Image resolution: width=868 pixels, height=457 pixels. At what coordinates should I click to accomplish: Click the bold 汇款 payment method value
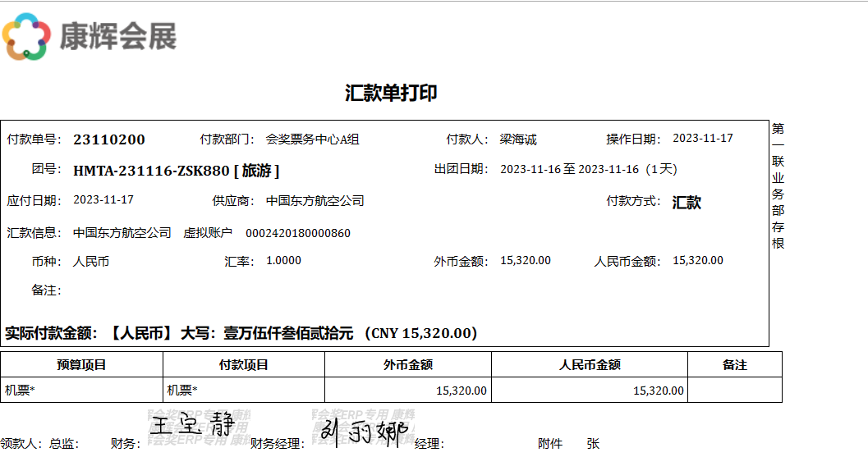687,202
